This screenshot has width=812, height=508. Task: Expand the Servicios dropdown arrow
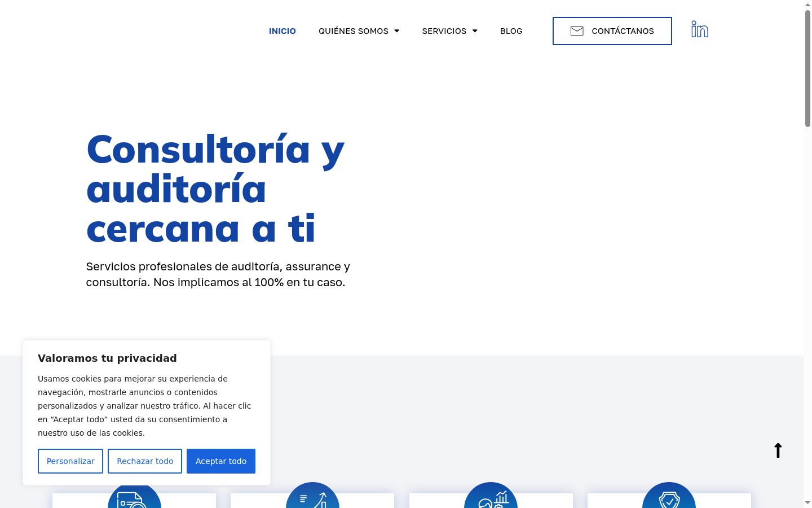point(475,31)
